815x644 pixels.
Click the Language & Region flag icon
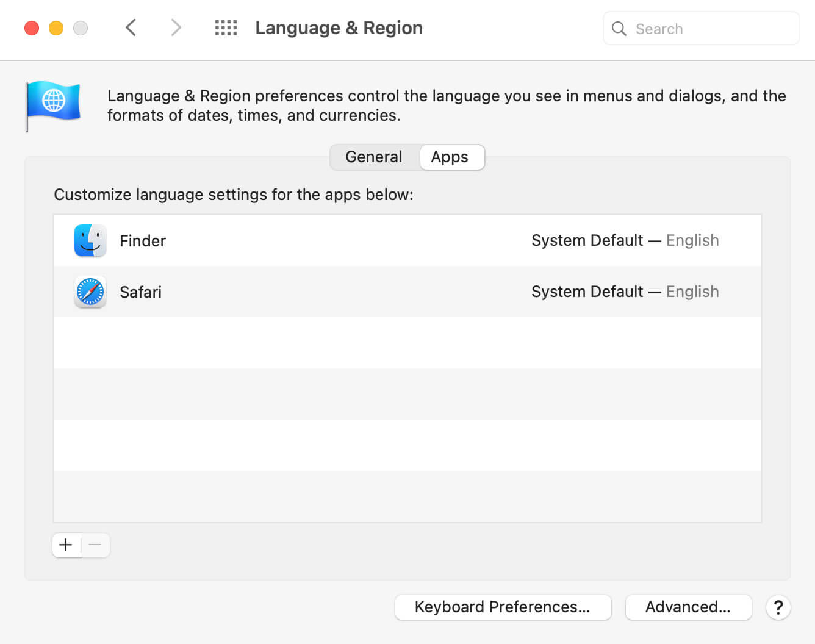[x=53, y=104]
